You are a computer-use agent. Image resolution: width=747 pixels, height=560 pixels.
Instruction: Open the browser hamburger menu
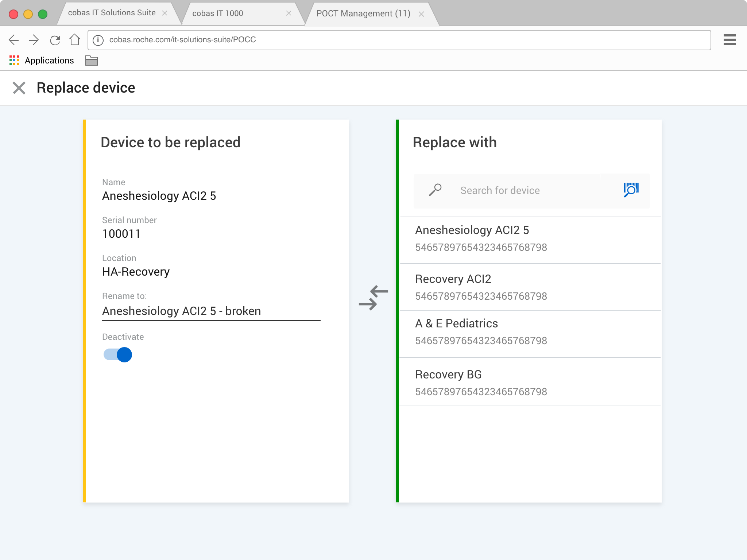click(729, 40)
